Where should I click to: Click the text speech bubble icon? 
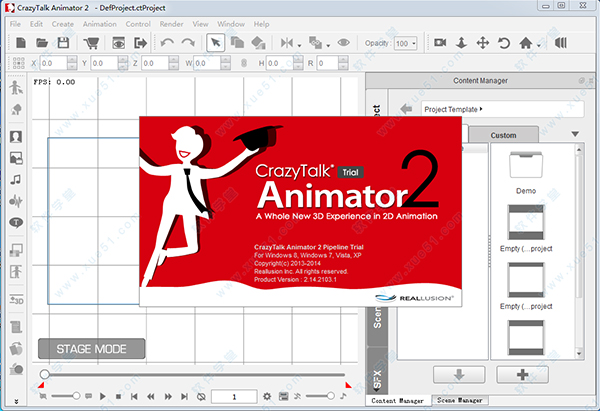tap(16, 222)
